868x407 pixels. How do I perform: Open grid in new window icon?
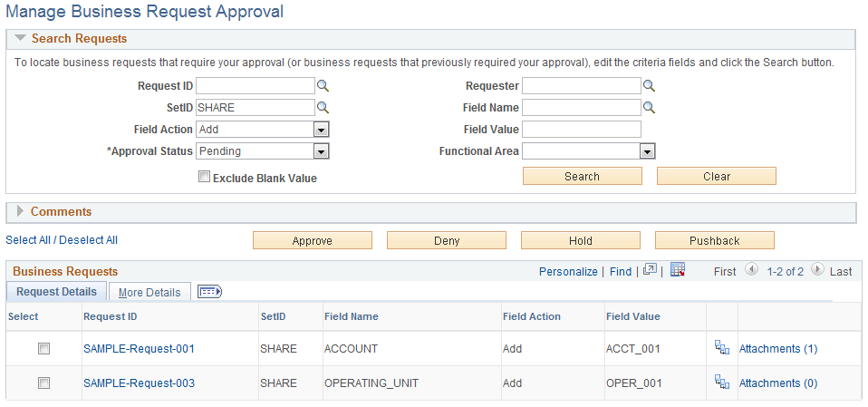point(650,270)
